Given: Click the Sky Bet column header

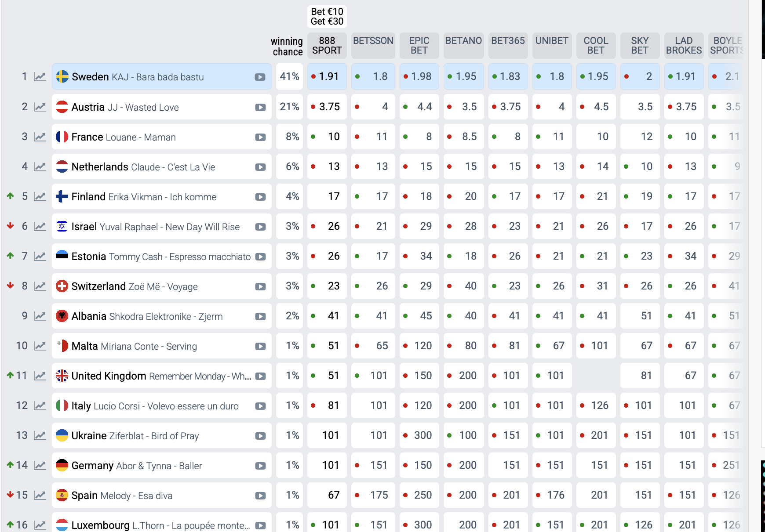Looking at the screenshot, I should click(640, 46).
